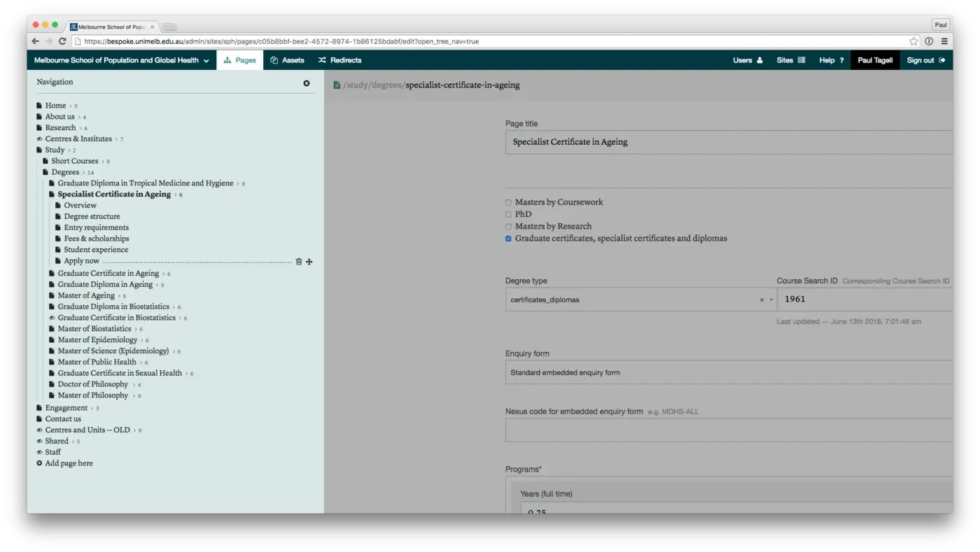The width and height of the screenshot is (980, 552).
Task: Open the Enquiry form dropdown
Action: tap(729, 372)
